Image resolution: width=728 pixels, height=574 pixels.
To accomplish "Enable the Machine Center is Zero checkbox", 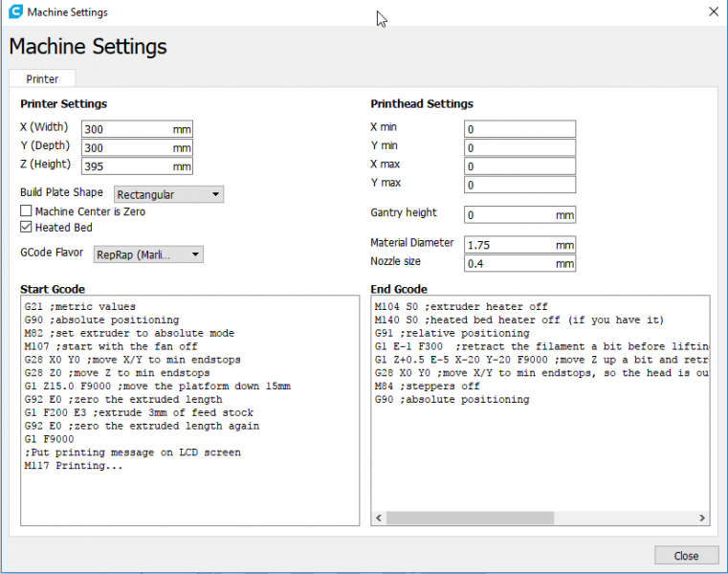I will click(x=27, y=211).
